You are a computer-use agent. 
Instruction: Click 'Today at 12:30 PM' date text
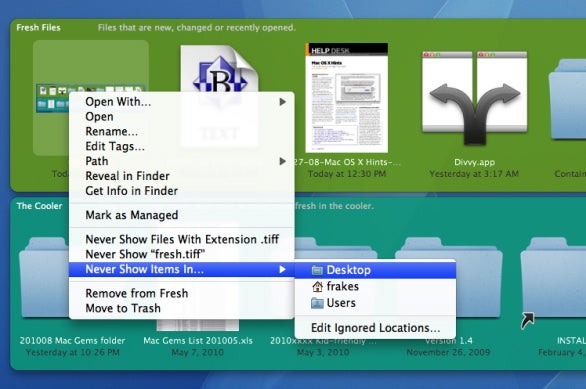coord(347,174)
